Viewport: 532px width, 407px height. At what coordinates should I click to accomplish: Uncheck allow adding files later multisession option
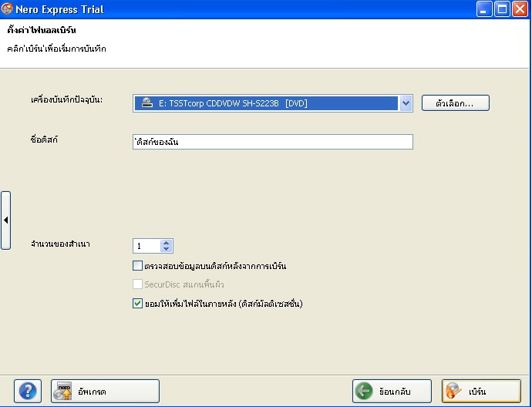(x=137, y=303)
